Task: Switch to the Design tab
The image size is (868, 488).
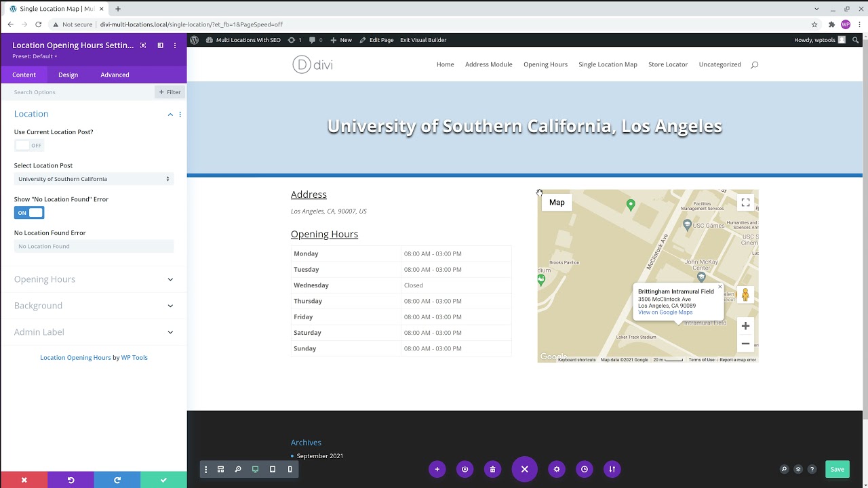Action: 68,75
